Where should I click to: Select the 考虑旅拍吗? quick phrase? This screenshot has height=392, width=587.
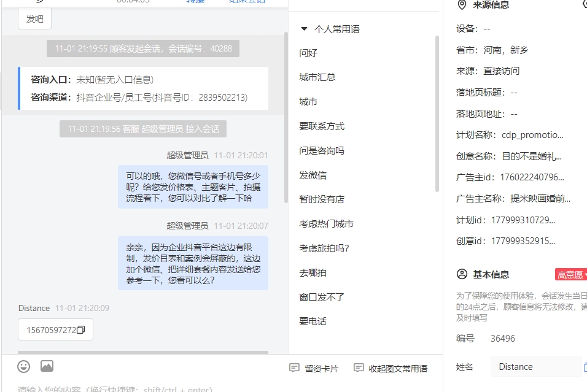point(324,248)
